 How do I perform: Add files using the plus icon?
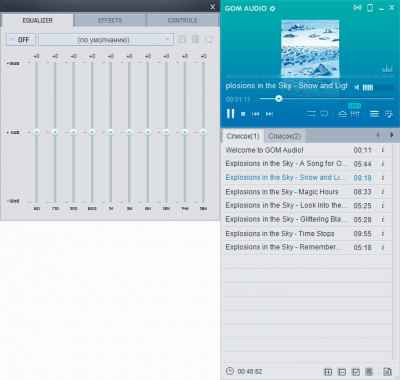point(328,372)
